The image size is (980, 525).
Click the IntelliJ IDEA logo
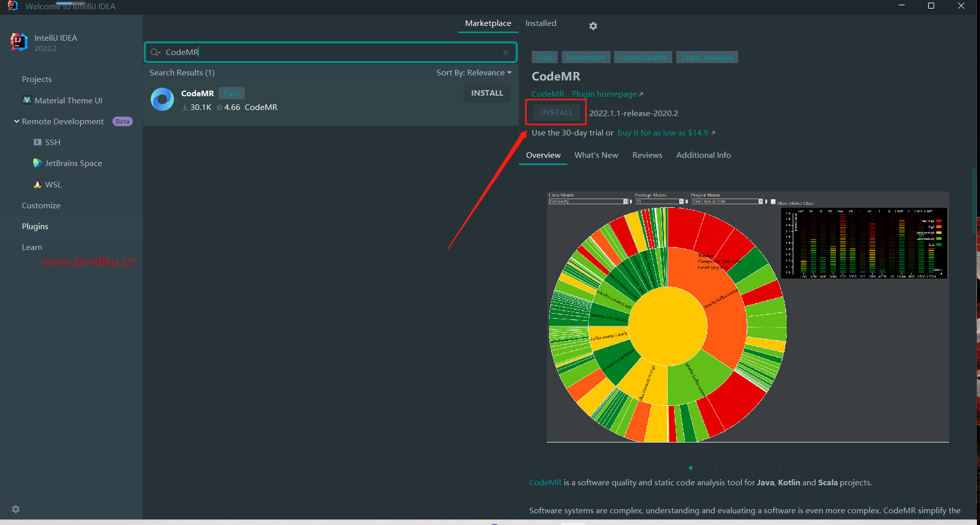coord(19,42)
